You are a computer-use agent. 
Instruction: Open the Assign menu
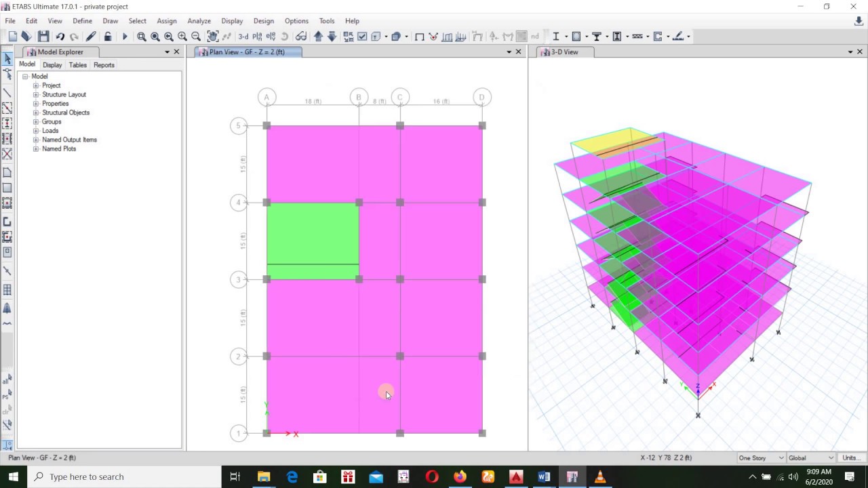[167, 21]
